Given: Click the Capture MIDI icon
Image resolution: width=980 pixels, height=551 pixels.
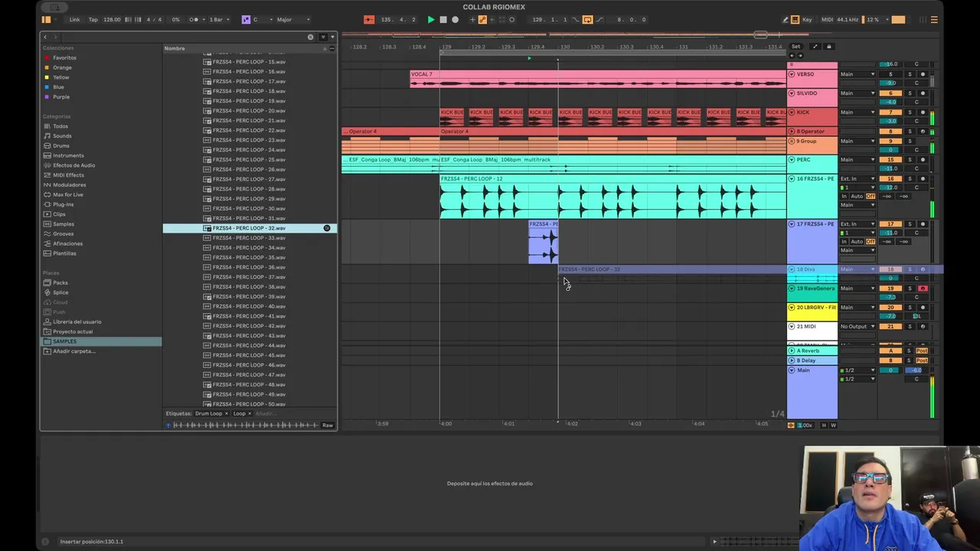Looking at the screenshot, I should 502,20.
